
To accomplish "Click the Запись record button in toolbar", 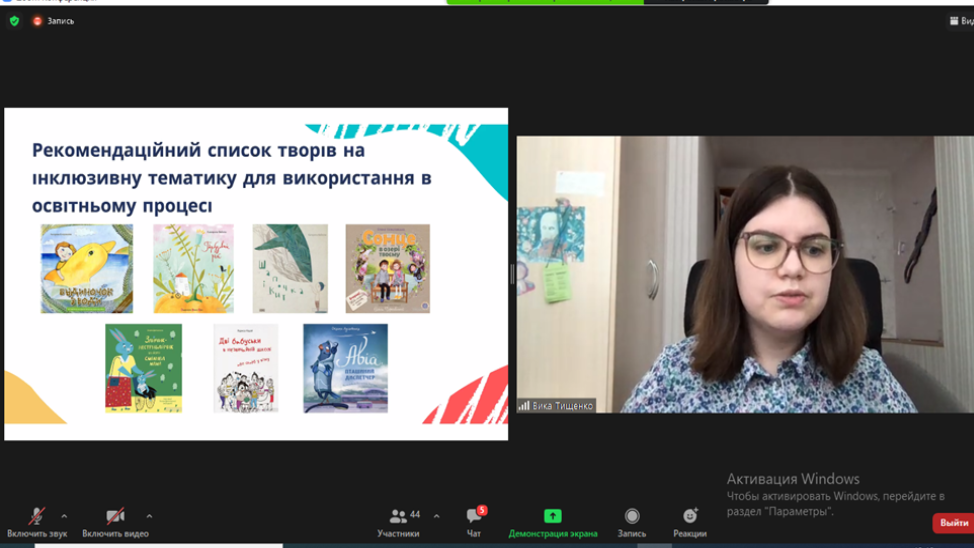I will point(631,520).
